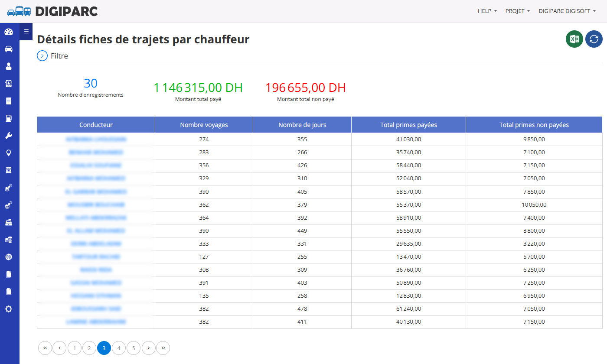Jump to the last page with double arrow

[163, 348]
